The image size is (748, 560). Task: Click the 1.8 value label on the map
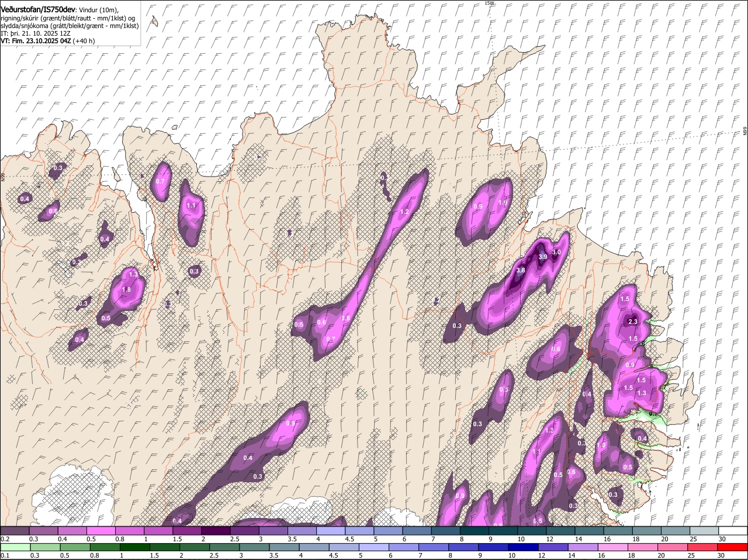[x=126, y=289]
